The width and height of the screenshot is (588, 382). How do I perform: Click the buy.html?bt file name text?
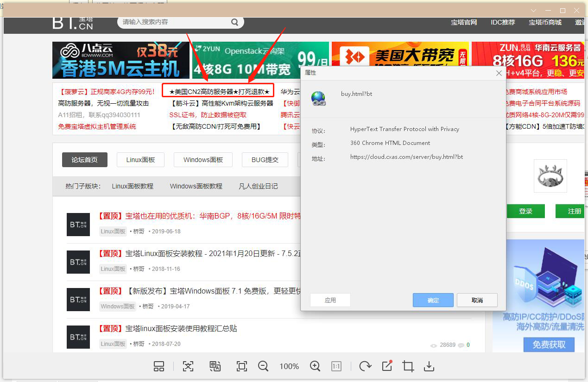click(x=357, y=94)
